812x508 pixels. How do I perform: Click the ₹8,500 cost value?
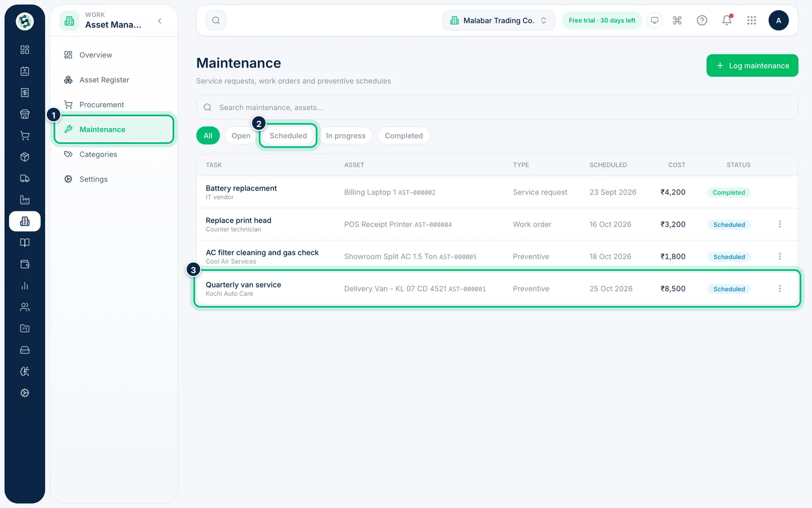point(673,289)
